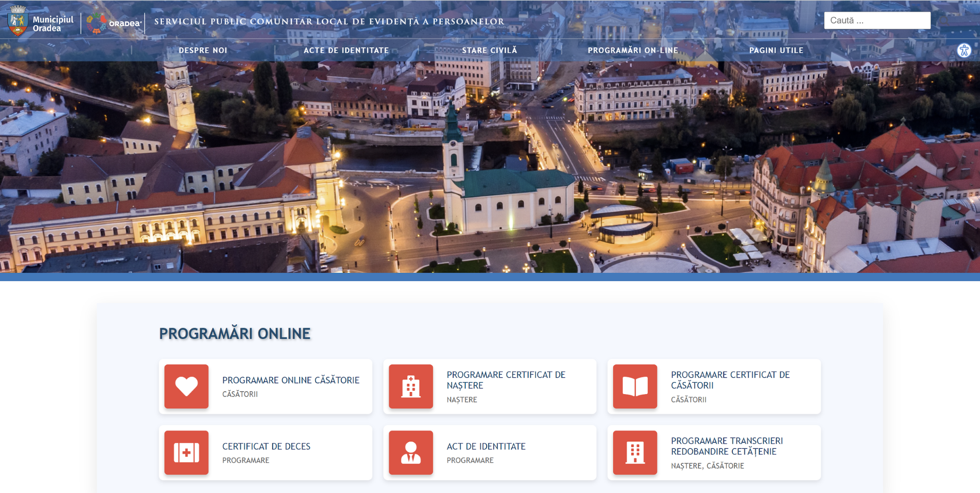Click the ACT DE IDENTITATE programare link
980x493 pixels.
click(x=486, y=446)
